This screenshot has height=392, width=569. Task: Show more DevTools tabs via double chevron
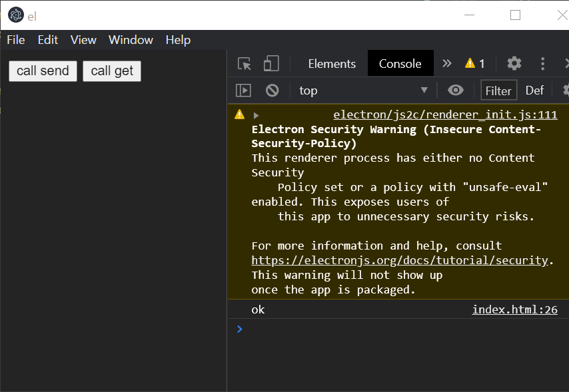(446, 63)
